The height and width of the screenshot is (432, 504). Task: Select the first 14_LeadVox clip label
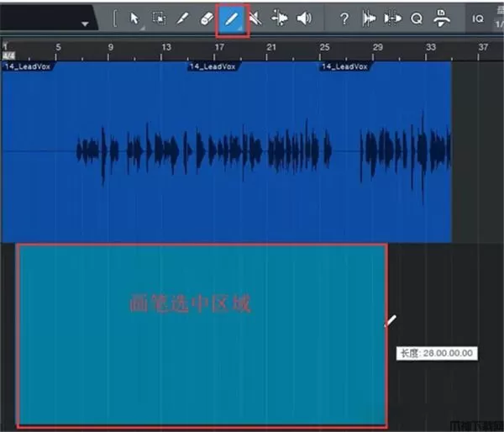tap(29, 66)
